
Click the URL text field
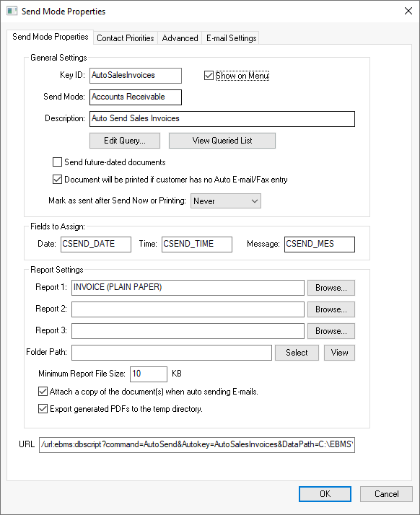197,445
